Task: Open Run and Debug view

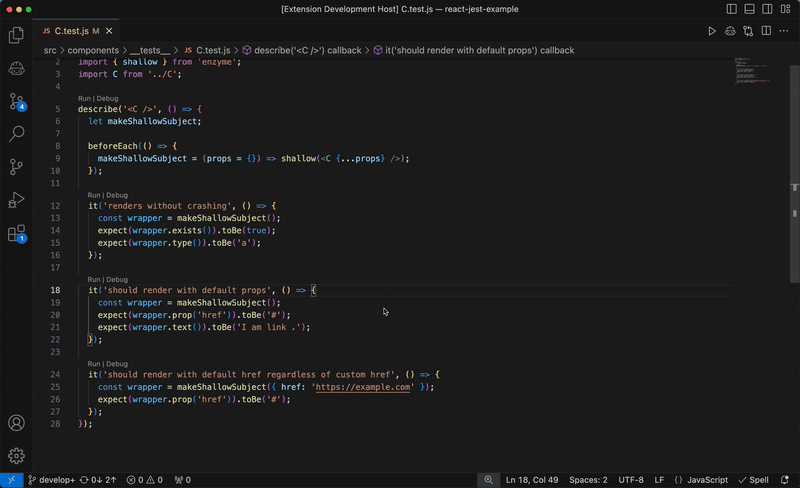Action: pyautogui.click(x=16, y=200)
